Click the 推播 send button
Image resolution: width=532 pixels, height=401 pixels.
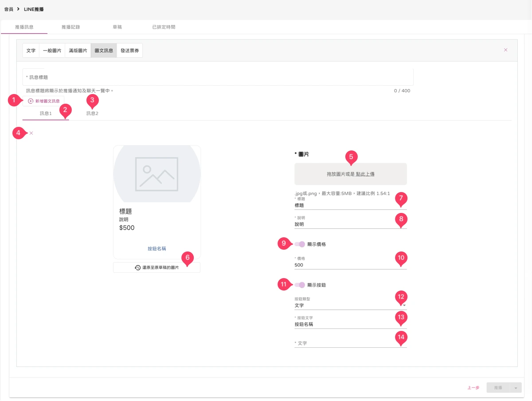(498, 388)
